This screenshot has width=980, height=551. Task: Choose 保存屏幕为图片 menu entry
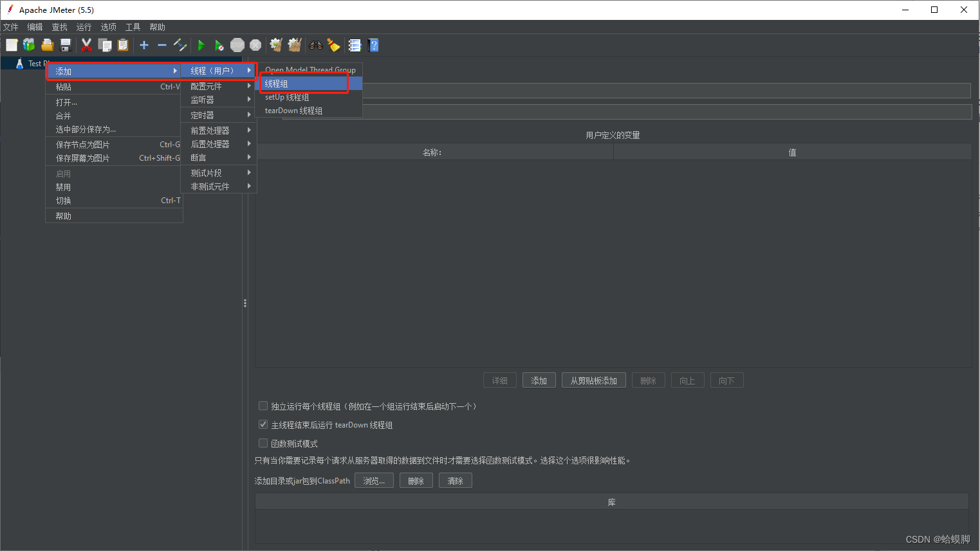(x=114, y=158)
